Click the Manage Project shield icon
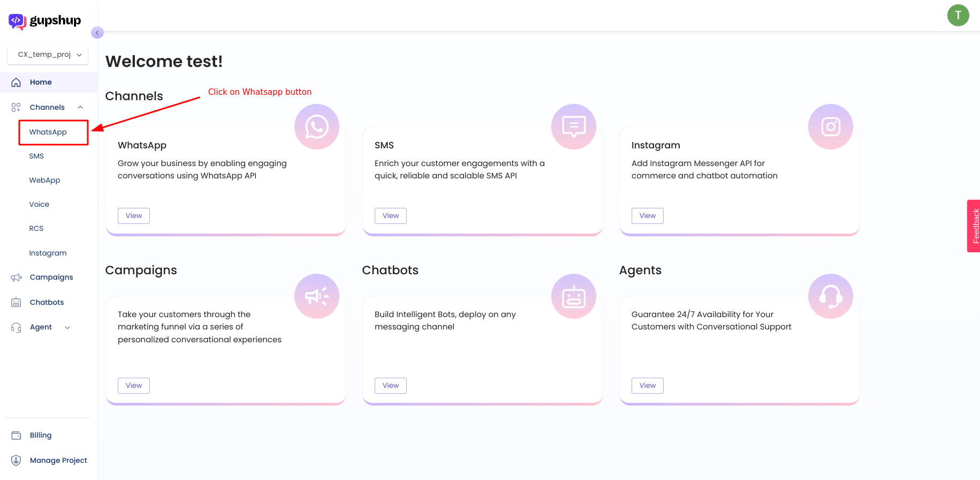Screen dimensions: 980x480 tap(16, 460)
